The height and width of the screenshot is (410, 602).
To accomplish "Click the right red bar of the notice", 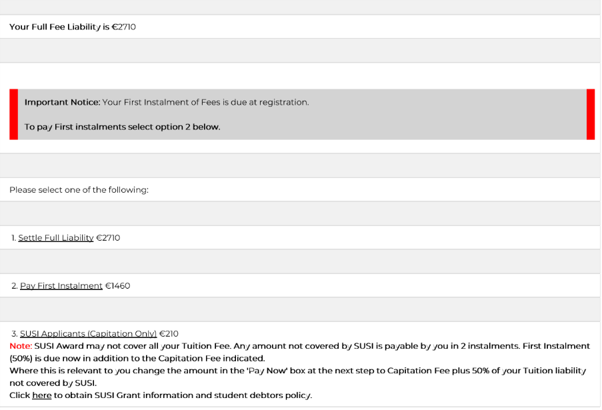I will pyautogui.click(x=590, y=114).
